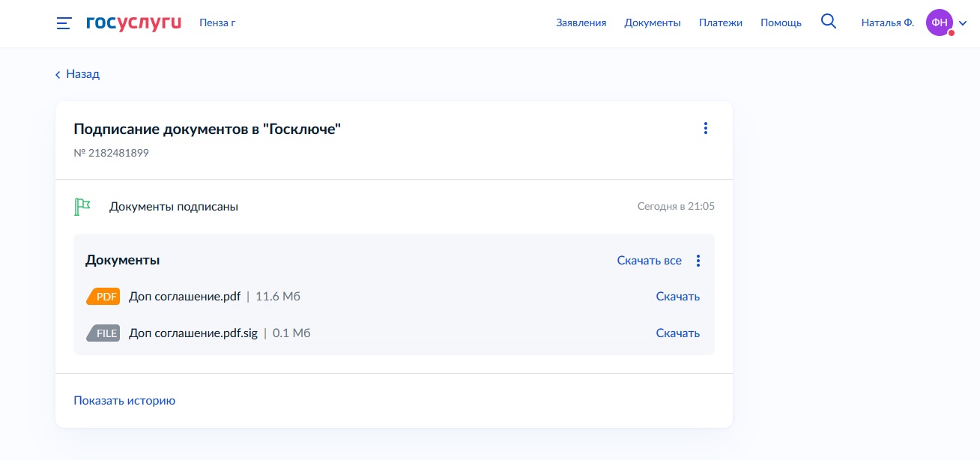Open the Помощь menu item
The image size is (980, 460).
tap(781, 23)
